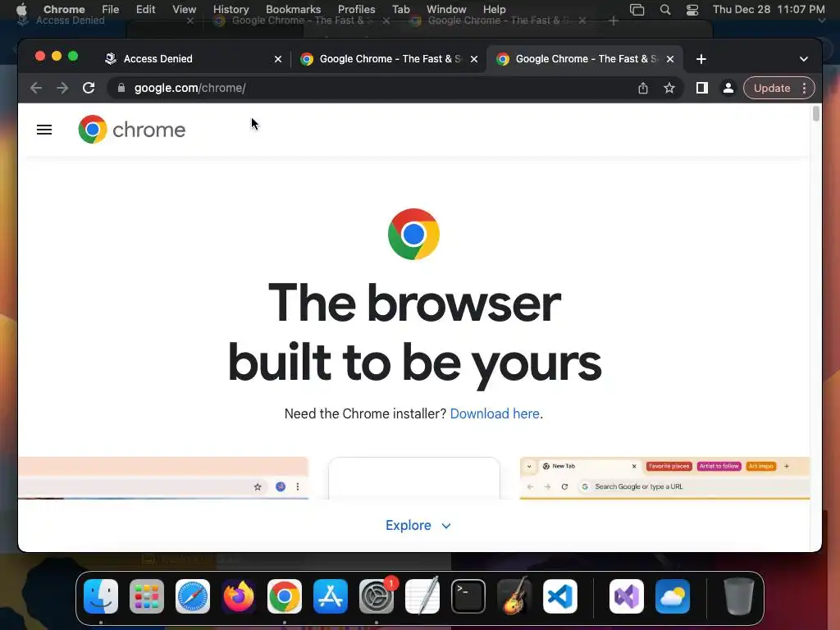Share this page using share icon
The width and height of the screenshot is (840, 630).
coord(643,88)
